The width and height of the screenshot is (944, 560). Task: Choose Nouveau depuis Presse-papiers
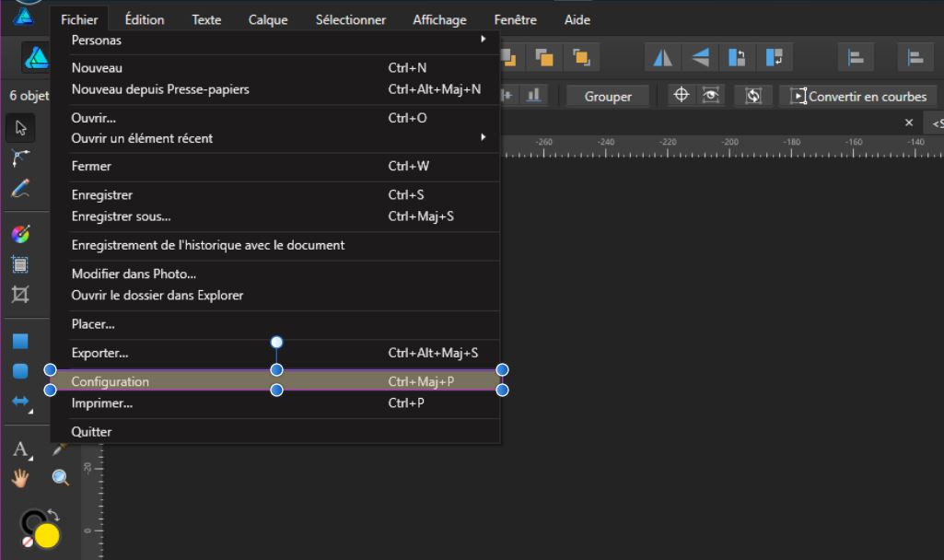pyautogui.click(x=277, y=89)
